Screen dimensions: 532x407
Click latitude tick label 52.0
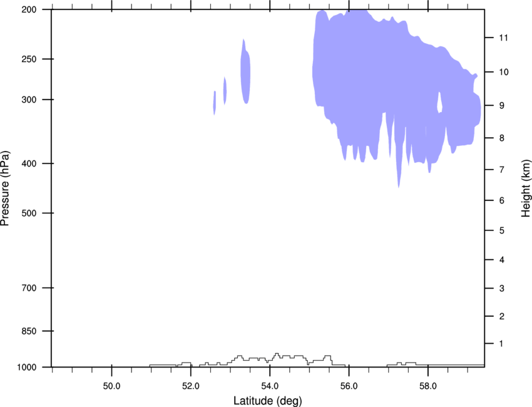click(x=191, y=386)
